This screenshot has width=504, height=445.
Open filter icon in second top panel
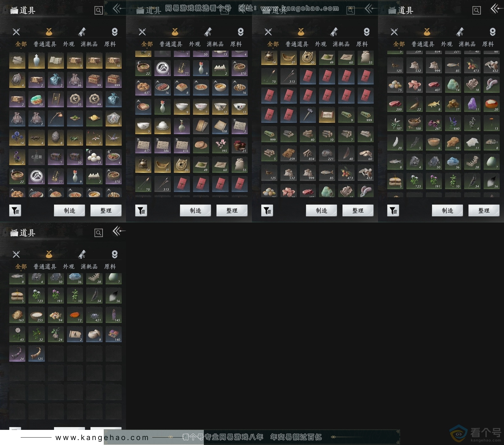click(x=141, y=211)
